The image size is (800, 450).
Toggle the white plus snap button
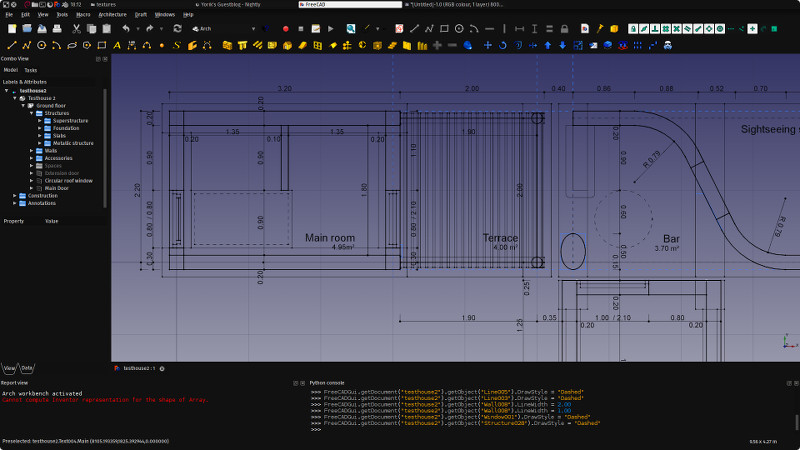click(752, 29)
